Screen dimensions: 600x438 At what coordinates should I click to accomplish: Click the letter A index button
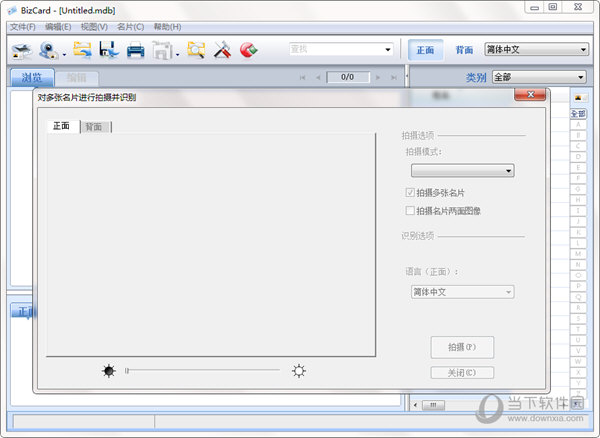point(578,125)
